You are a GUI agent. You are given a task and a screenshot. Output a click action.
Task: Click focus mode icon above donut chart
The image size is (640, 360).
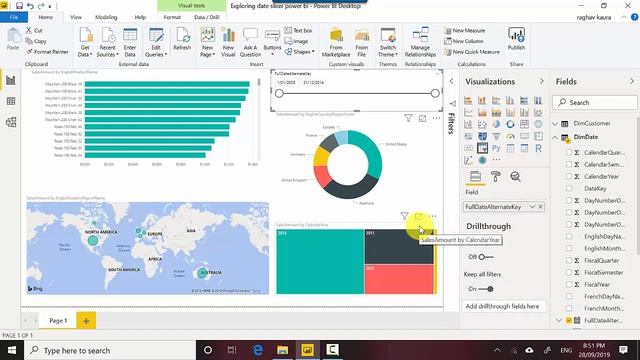click(422, 118)
